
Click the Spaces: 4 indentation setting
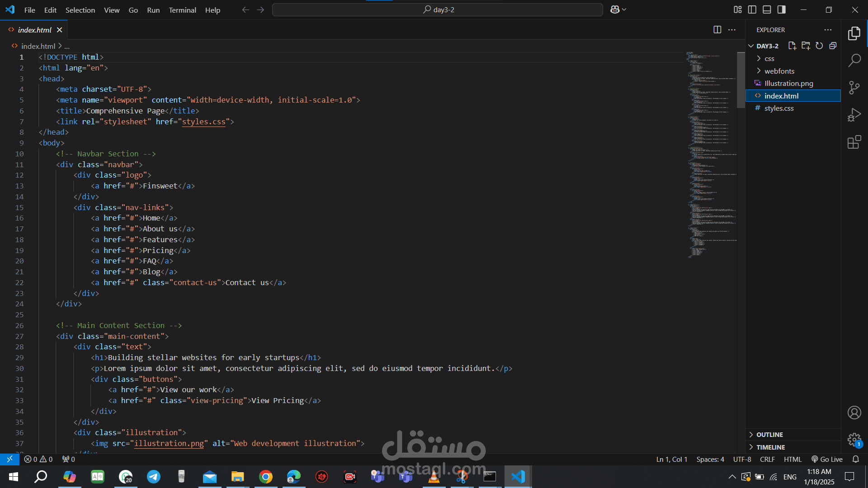tap(710, 459)
